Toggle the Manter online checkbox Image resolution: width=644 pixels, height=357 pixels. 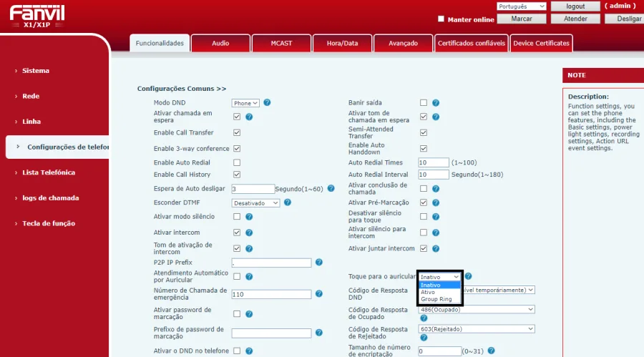point(441,19)
